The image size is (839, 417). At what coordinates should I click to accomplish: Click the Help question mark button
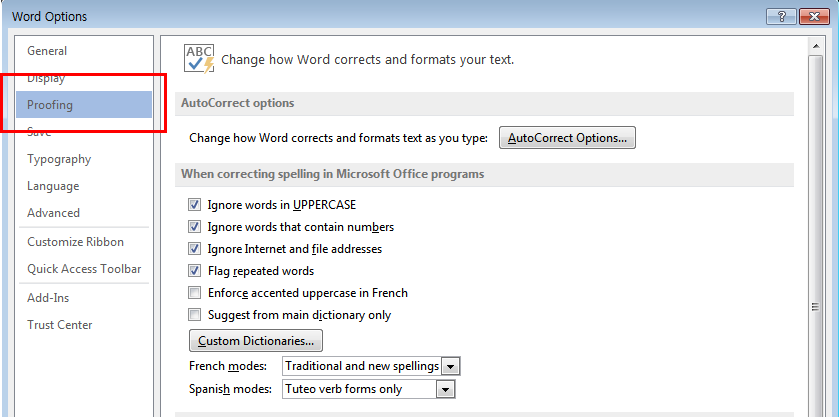pos(780,16)
